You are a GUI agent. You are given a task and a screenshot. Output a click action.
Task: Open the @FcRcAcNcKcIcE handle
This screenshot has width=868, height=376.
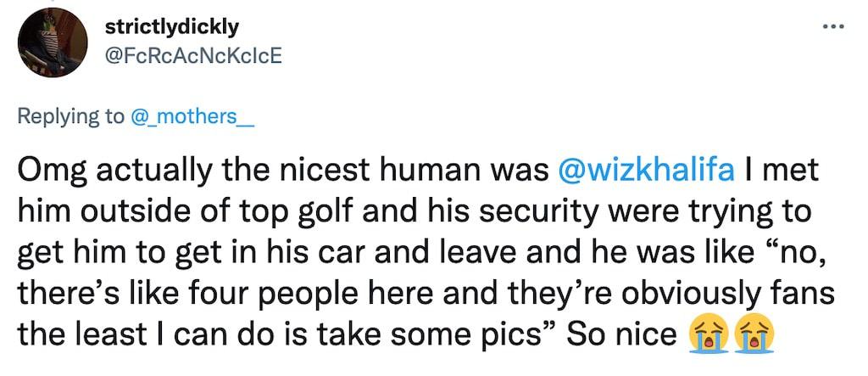click(192, 55)
